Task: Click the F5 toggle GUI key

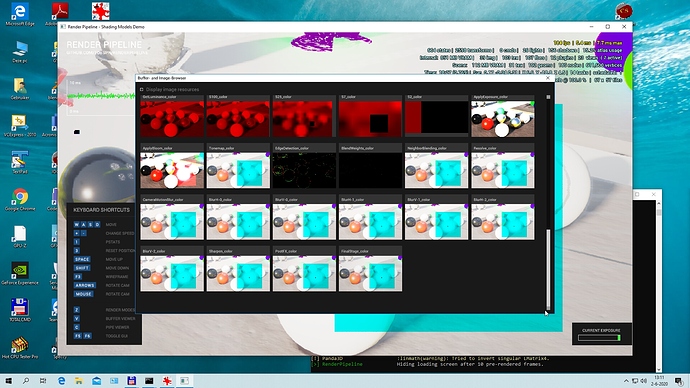Action: [x=78, y=336]
